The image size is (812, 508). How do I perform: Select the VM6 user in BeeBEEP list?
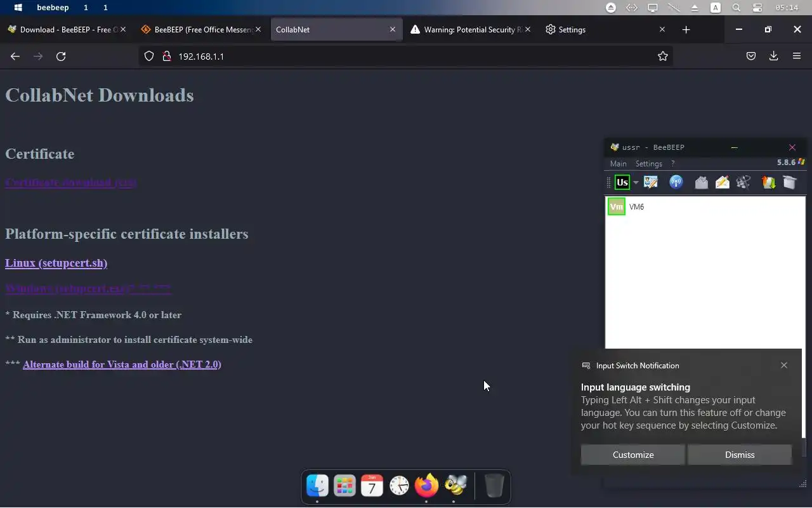705,207
